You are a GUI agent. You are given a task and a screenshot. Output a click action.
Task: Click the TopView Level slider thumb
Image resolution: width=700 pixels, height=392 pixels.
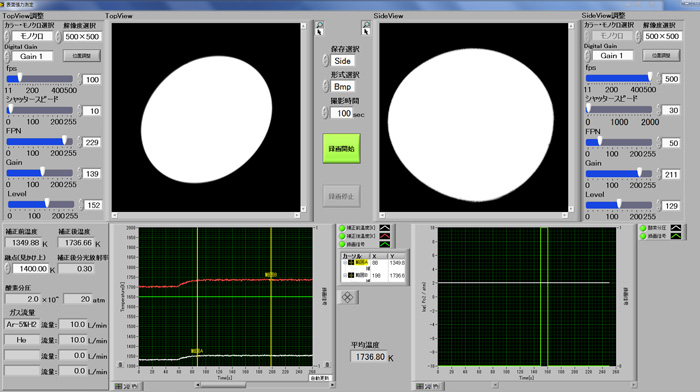pyautogui.click(x=47, y=203)
